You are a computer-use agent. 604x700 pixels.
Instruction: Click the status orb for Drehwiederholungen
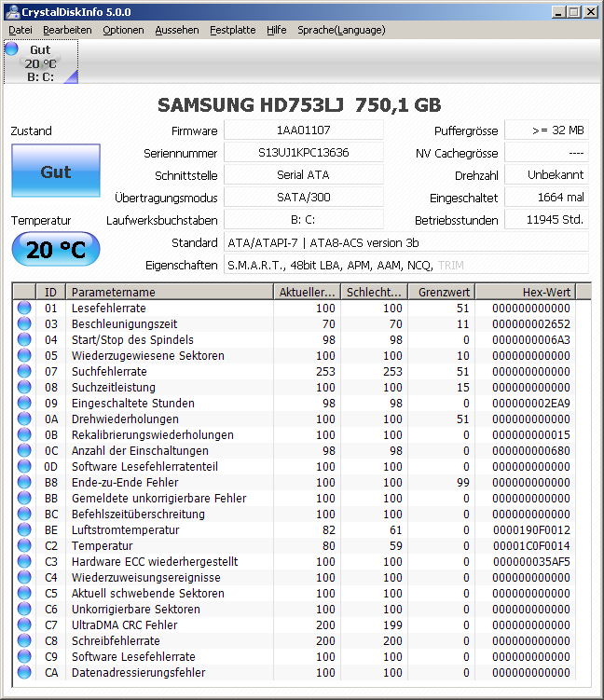coord(24,419)
